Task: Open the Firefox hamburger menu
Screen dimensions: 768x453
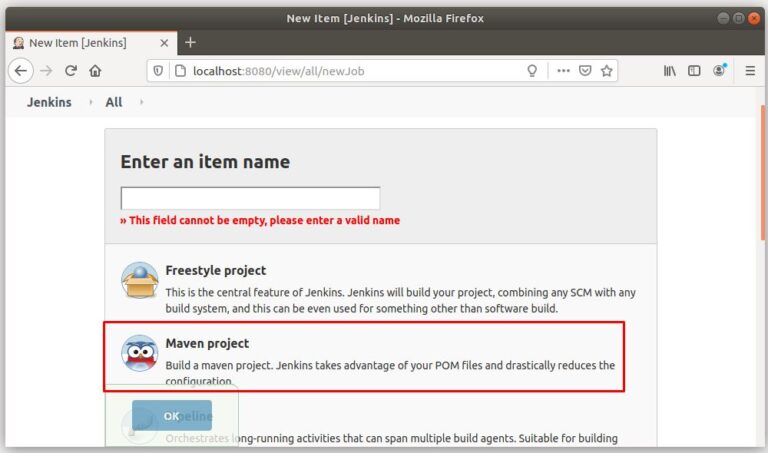Action: [750, 71]
